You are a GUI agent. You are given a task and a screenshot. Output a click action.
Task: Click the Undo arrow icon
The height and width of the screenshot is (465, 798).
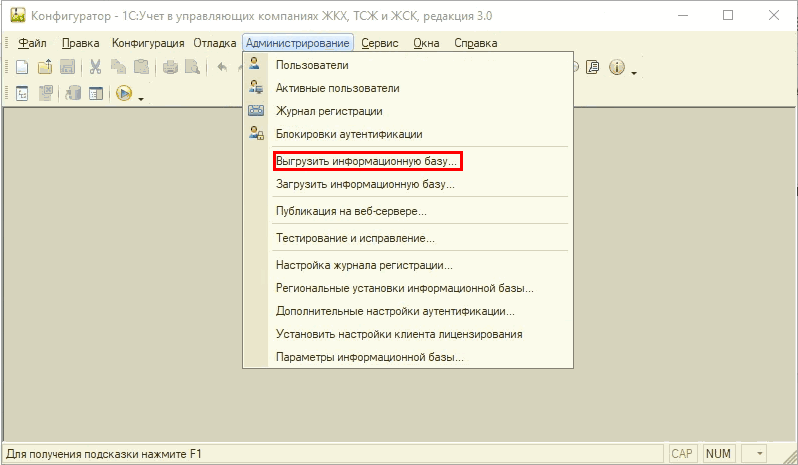222,67
